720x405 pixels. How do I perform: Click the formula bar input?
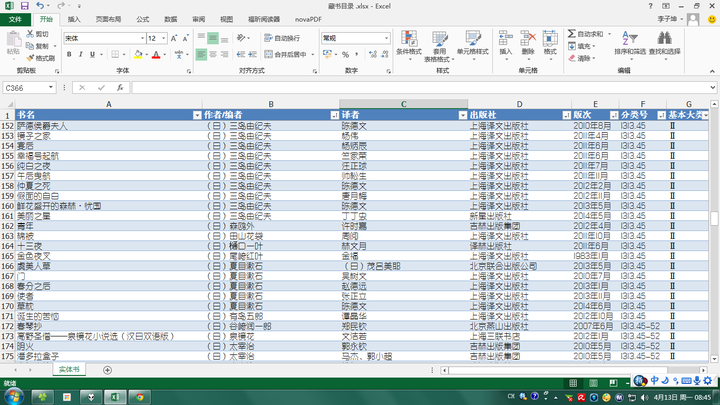[x=421, y=88]
